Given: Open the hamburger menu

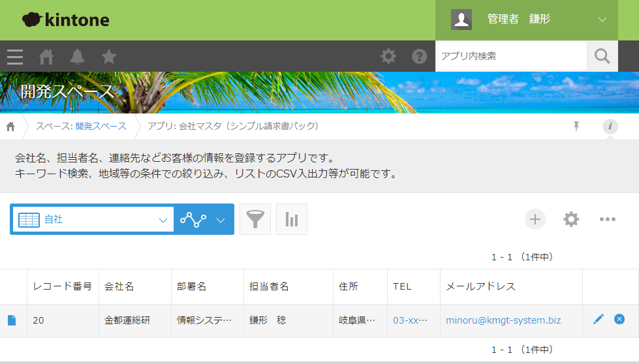Looking at the screenshot, I should (x=15, y=57).
